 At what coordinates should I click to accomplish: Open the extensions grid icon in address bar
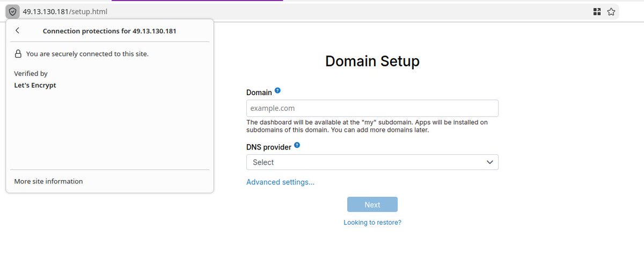pyautogui.click(x=597, y=11)
